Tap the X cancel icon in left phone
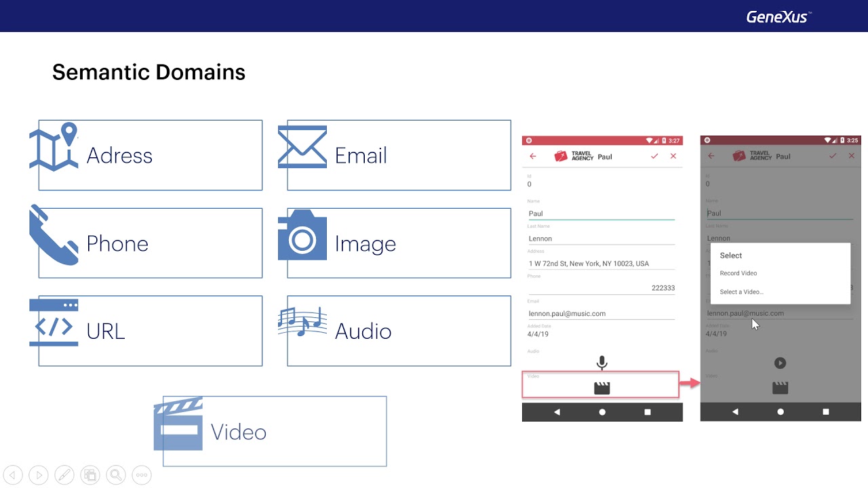This screenshot has height=488, width=868. coord(673,157)
